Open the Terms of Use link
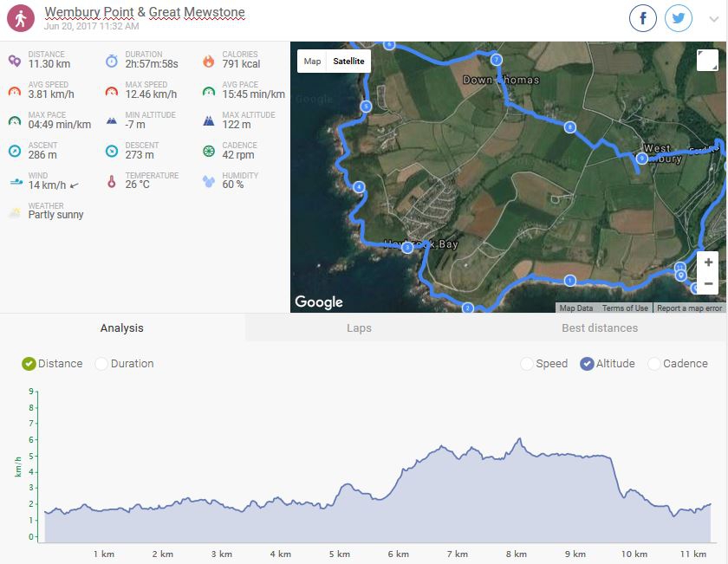The image size is (728, 564). [x=625, y=308]
